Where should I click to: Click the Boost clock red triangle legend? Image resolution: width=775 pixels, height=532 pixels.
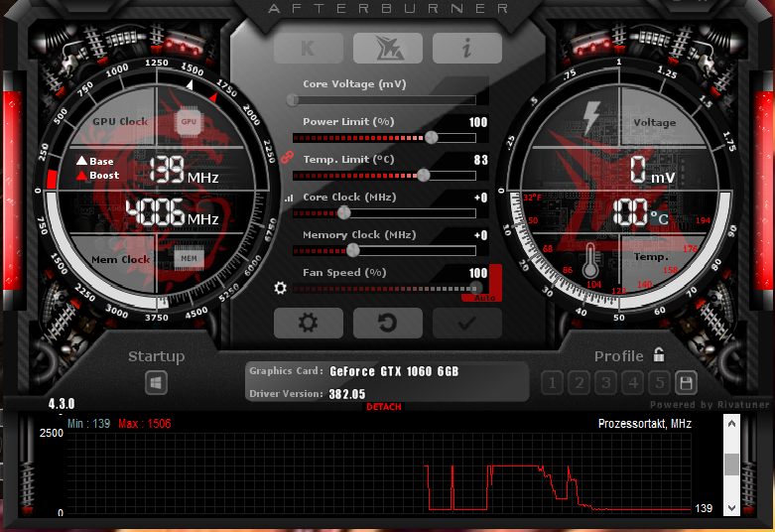point(81,175)
